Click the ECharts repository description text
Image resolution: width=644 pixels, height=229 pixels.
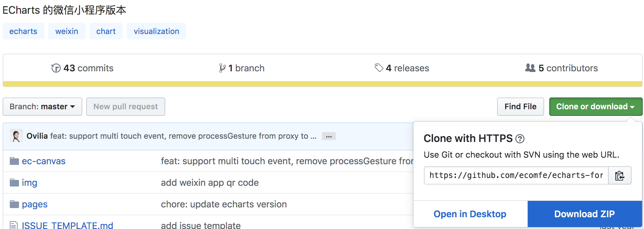(64, 10)
